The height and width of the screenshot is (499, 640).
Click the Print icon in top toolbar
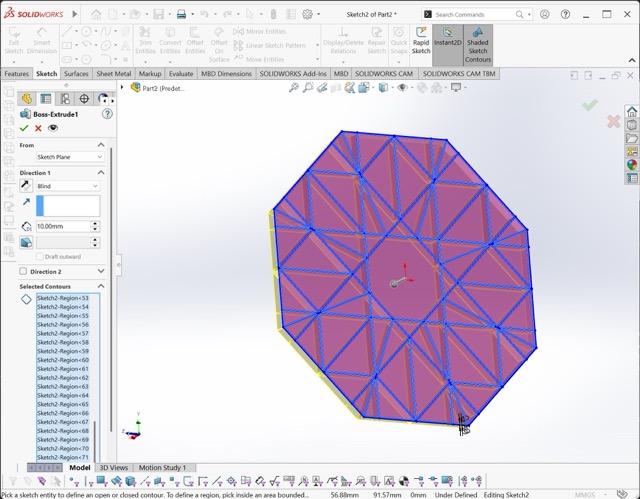coord(181,14)
